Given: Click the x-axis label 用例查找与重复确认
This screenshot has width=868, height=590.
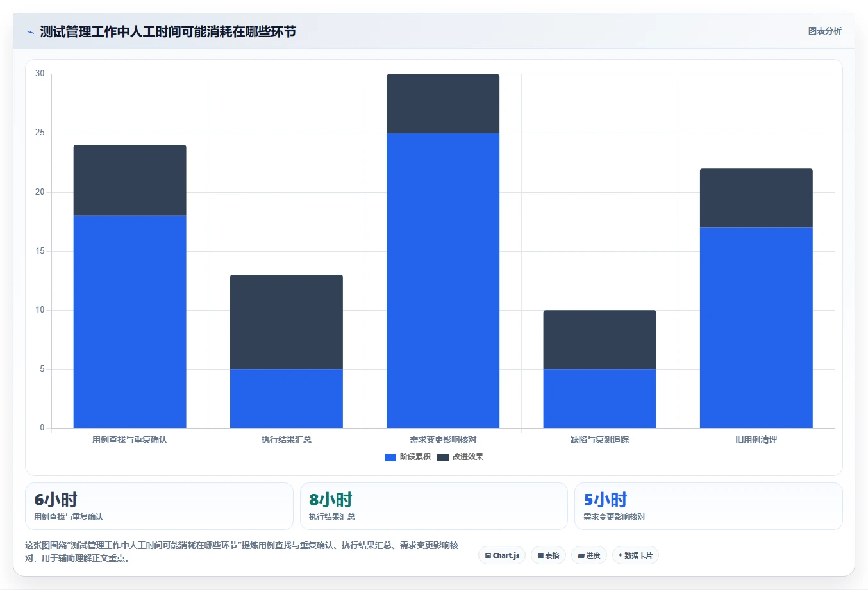Looking at the screenshot, I should tap(130, 439).
